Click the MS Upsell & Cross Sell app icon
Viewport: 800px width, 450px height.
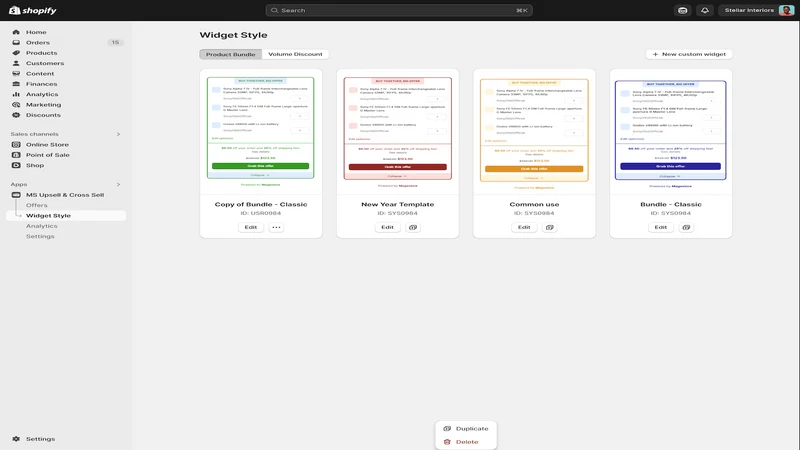coord(16,195)
